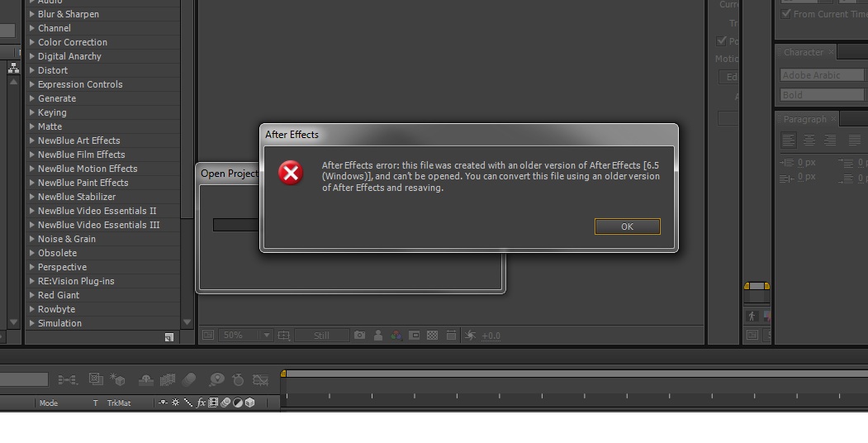Select Right align text in Paragraph panel

(829, 141)
